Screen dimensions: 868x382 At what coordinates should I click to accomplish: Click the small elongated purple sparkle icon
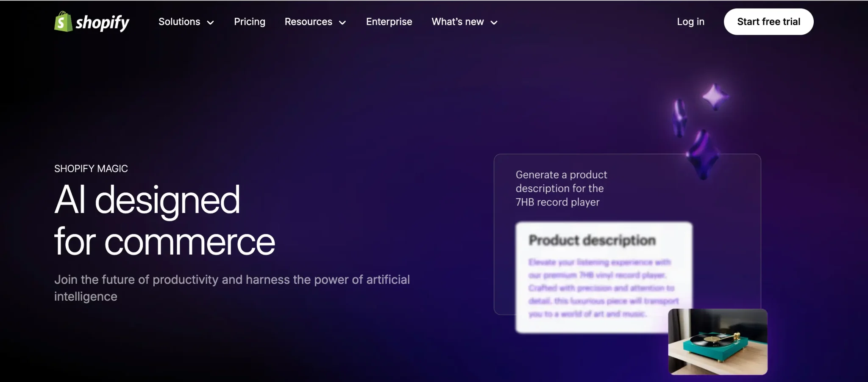(x=680, y=118)
